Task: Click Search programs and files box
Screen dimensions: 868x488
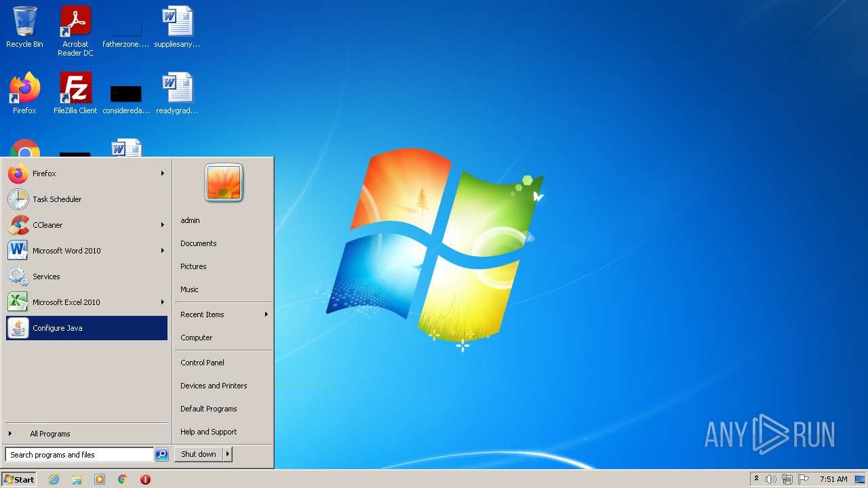Action: tap(79, 455)
